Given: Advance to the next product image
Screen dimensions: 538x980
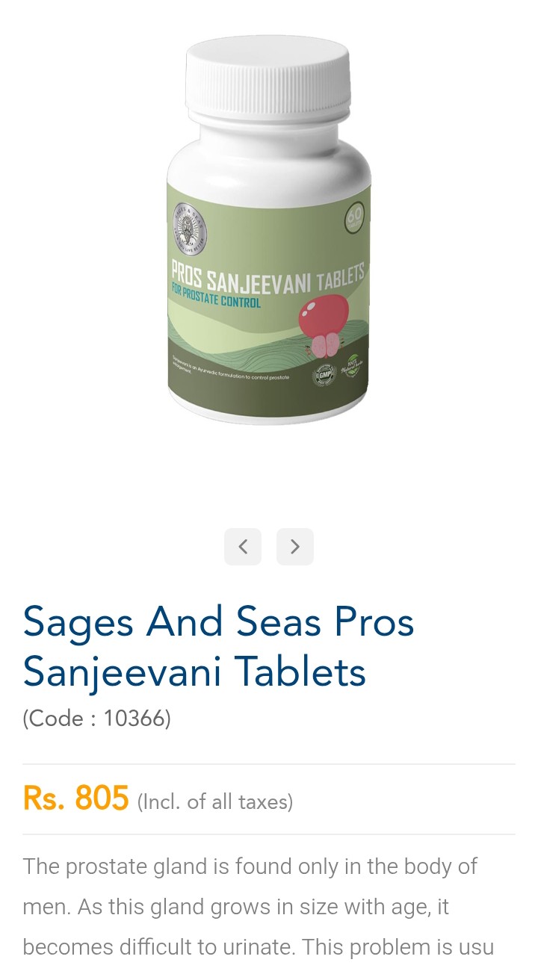Looking at the screenshot, I should 295,547.
